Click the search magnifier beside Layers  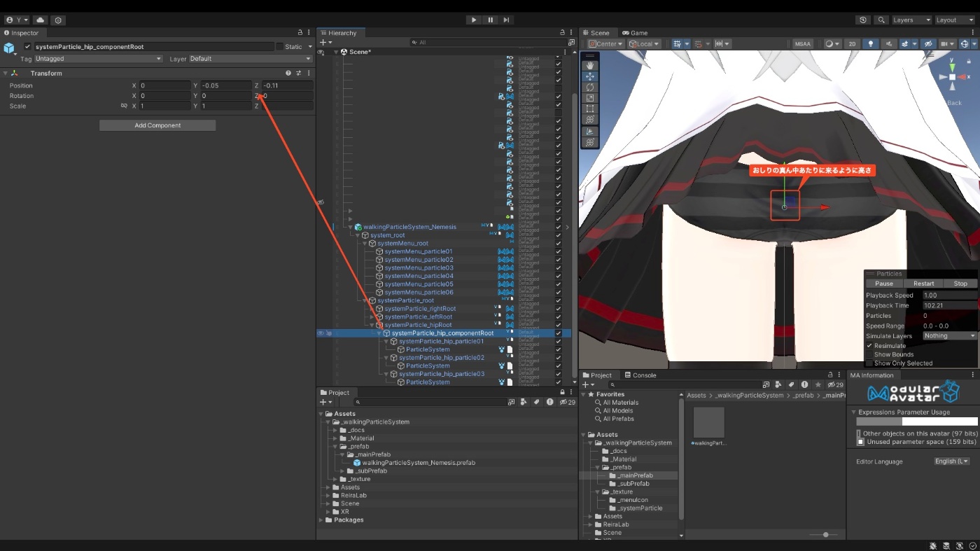point(881,20)
